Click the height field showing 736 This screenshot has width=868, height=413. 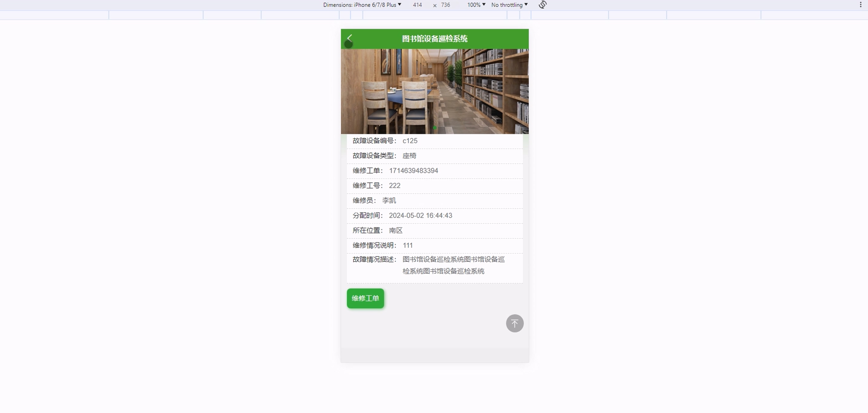tap(445, 5)
